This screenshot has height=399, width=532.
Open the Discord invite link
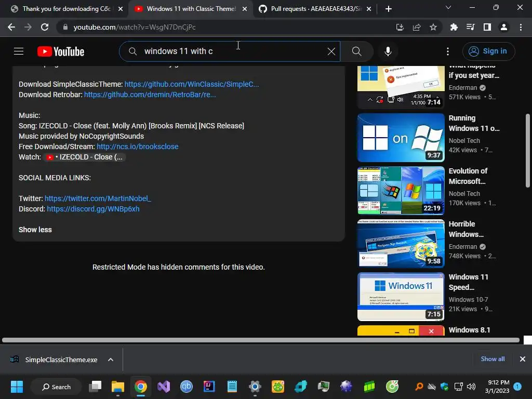pos(94,209)
